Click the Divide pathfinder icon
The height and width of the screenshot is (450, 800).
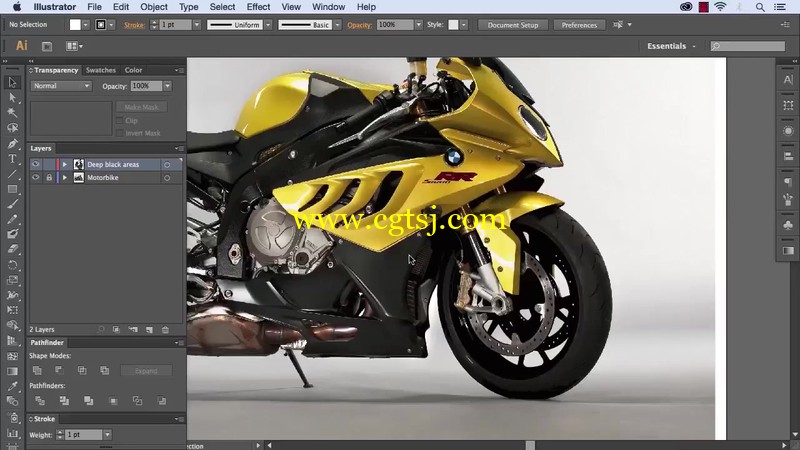click(x=40, y=401)
